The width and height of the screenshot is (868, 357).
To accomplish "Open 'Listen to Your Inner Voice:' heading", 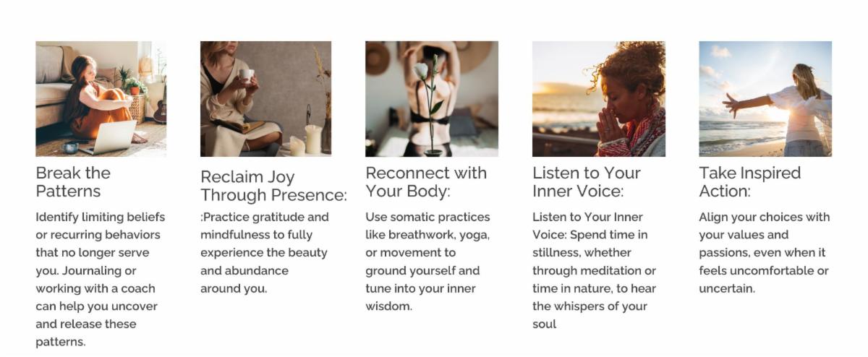I will (x=587, y=182).
